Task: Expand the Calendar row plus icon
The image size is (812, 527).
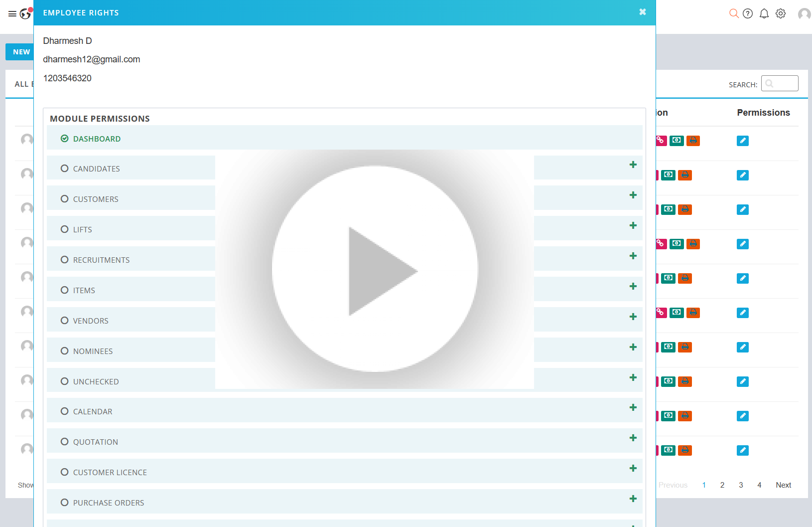Action: click(x=633, y=407)
